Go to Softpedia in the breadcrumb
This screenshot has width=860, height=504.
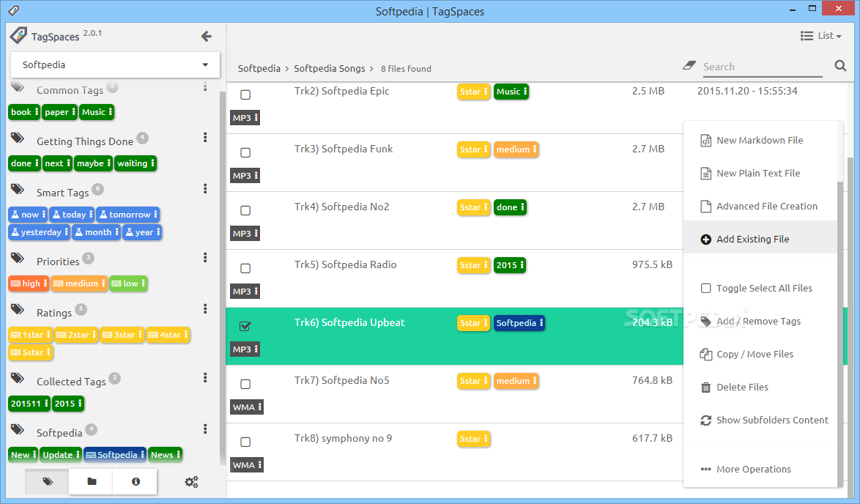(259, 69)
